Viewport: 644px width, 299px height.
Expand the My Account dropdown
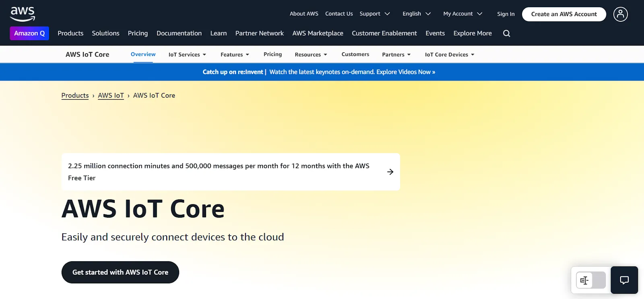click(463, 14)
